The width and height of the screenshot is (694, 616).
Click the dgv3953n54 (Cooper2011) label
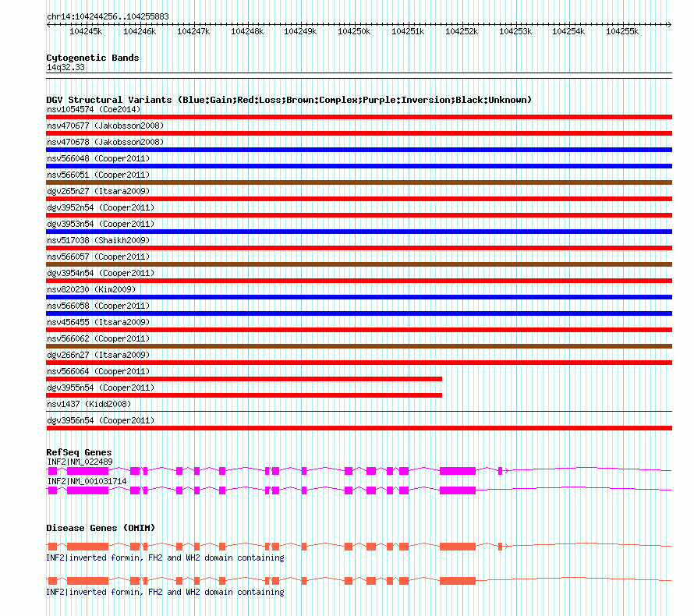(101, 224)
